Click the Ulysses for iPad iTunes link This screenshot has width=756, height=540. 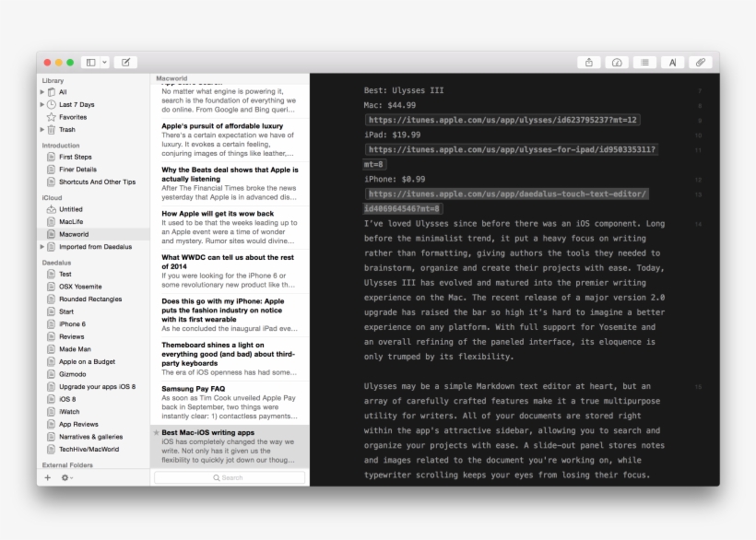point(511,149)
